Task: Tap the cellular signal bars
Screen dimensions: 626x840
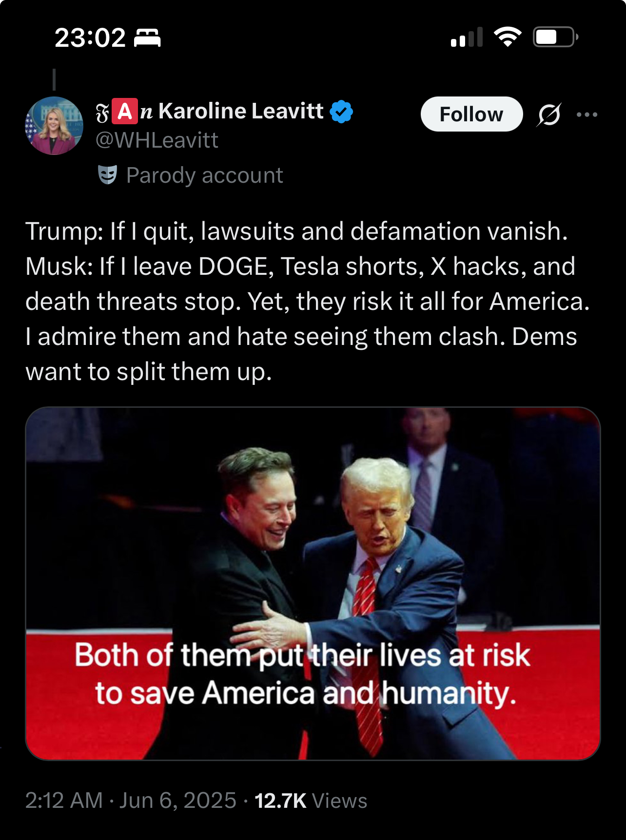Action: tap(467, 37)
